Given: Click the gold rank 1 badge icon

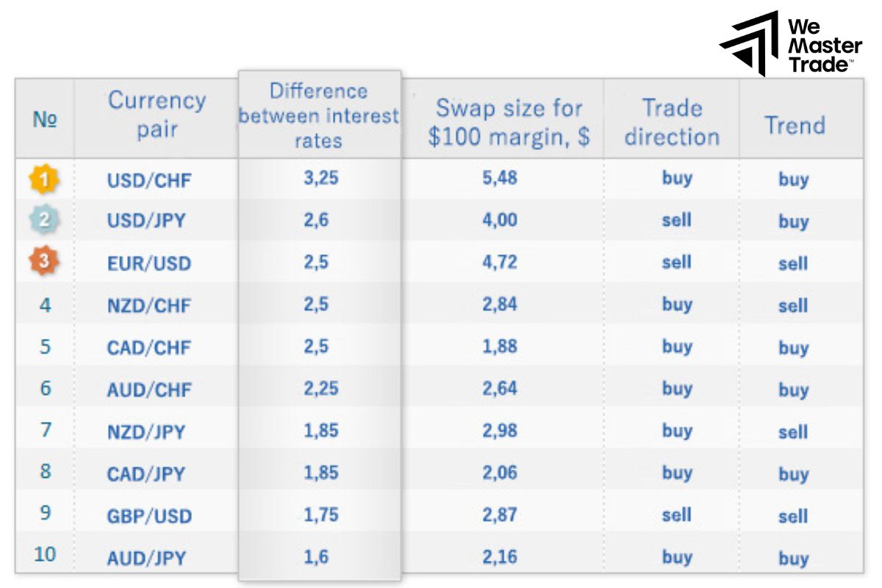Looking at the screenshot, I should pos(44,179).
